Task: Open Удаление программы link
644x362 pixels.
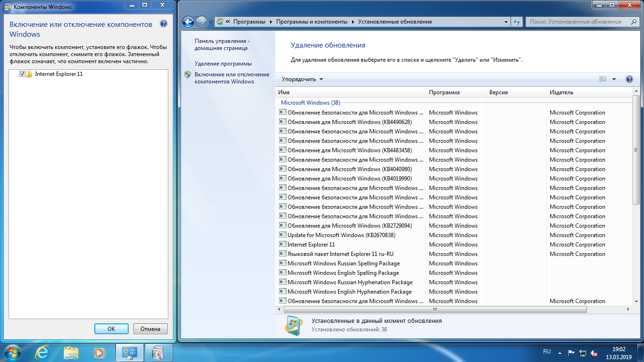Action: coord(223,64)
